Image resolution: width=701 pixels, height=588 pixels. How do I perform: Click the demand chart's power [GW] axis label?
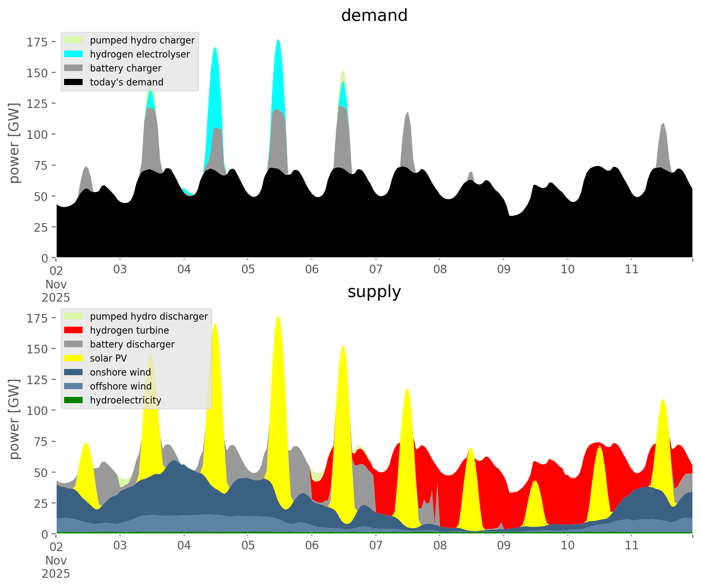click(x=14, y=143)
